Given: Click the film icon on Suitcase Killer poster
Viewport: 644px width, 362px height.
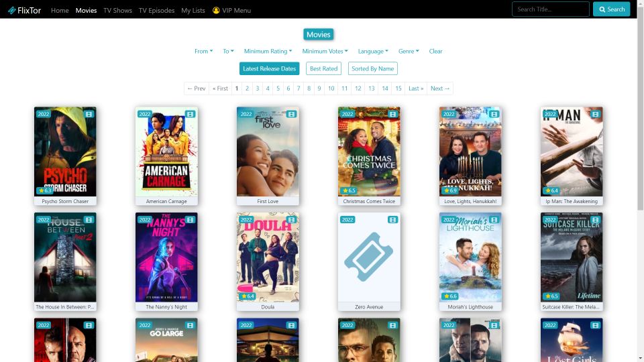Looking at the screenshot, I should 595,220.
